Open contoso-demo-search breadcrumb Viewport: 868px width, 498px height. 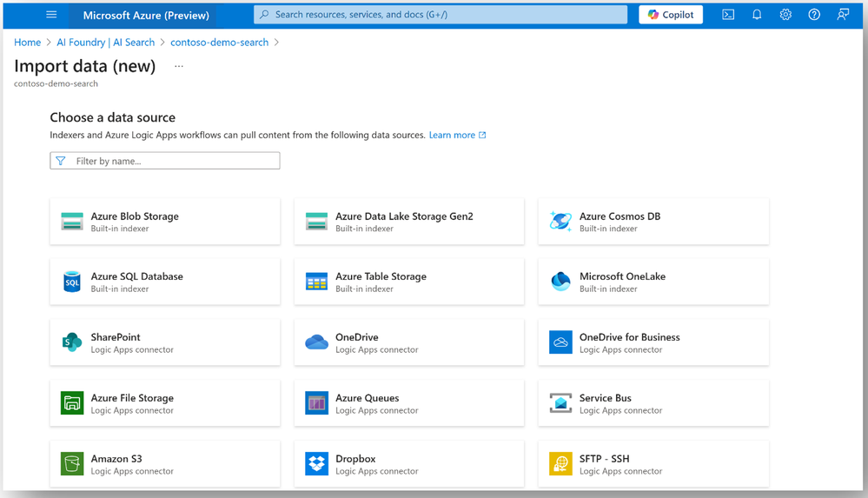pos(219,42)
